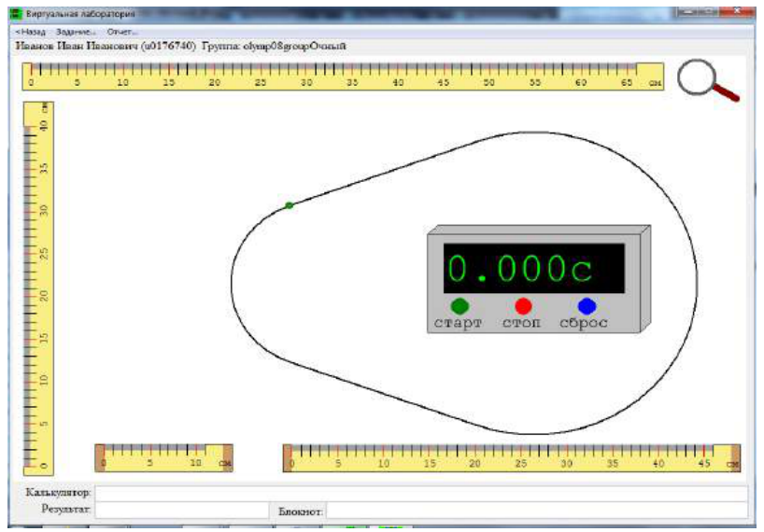
Task: Select the green dot on the track
Action: 289,205
